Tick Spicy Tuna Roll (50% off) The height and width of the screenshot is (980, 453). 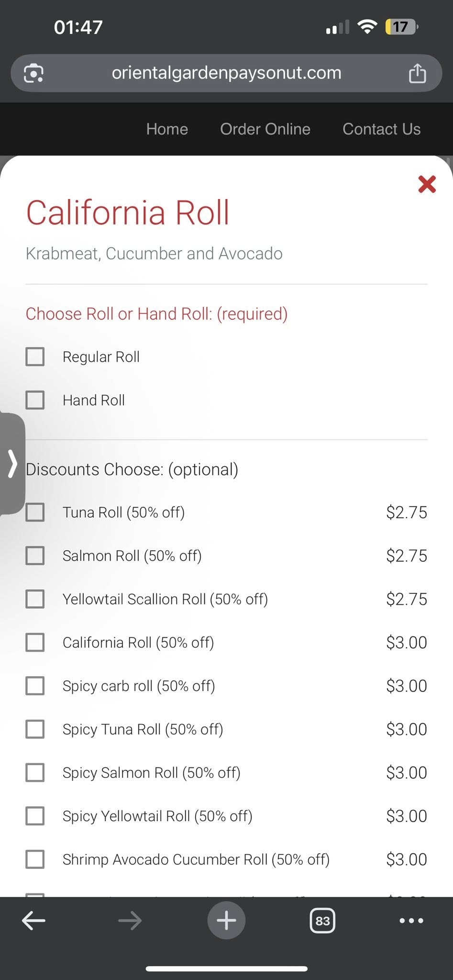point(35,729)
